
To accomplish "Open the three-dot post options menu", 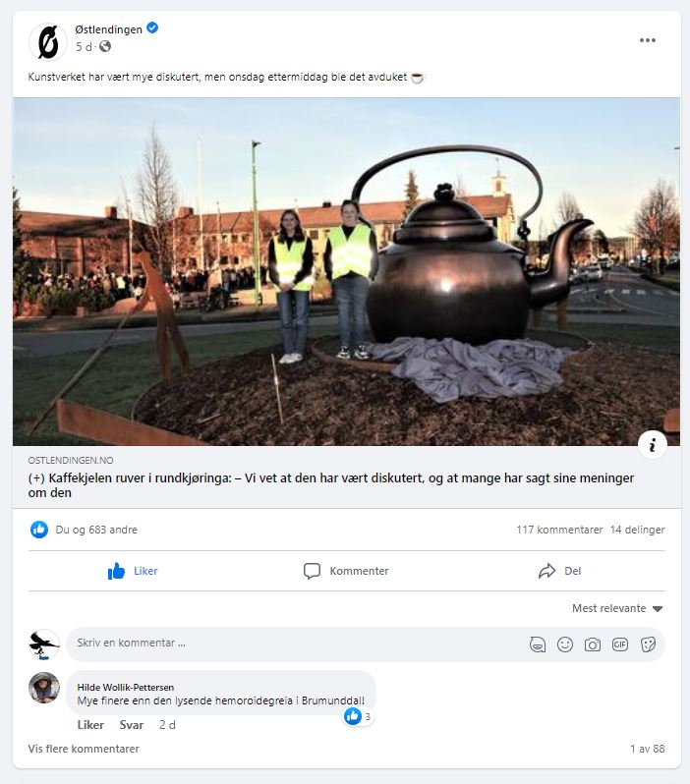I will tap(648, 40).
